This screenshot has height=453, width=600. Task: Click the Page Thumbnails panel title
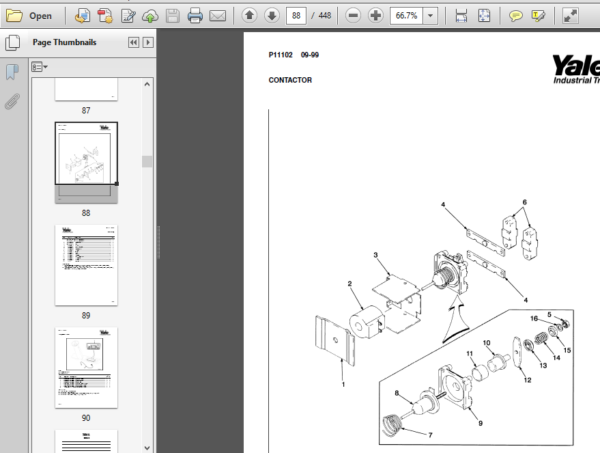[64, 42]
